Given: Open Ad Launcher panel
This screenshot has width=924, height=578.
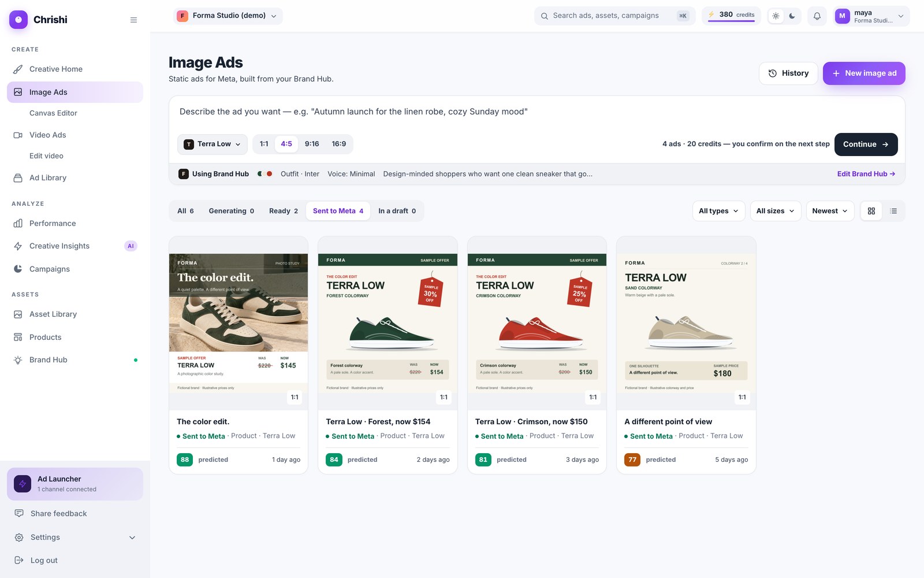Looking at the screenshot, I should 75,484.
